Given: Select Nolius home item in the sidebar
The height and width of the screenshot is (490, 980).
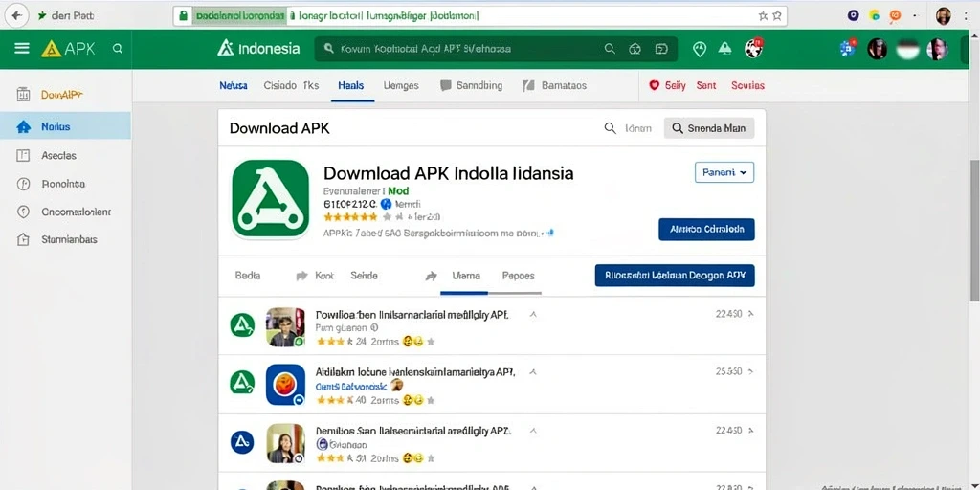Looking at the screenshot, I should 66,126.
